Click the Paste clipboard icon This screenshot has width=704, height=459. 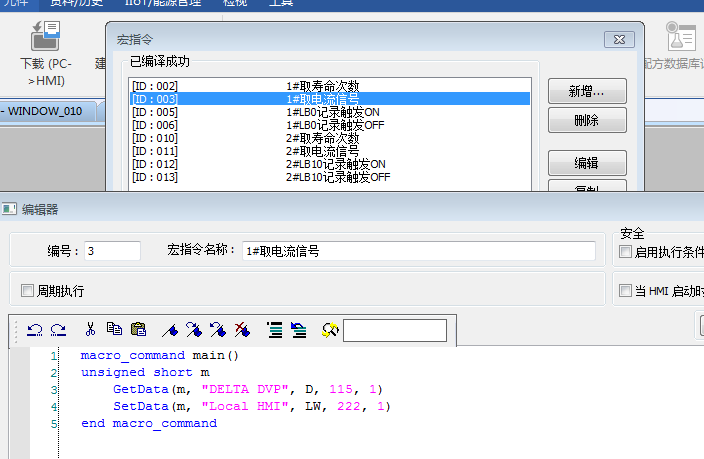(138, 328)
